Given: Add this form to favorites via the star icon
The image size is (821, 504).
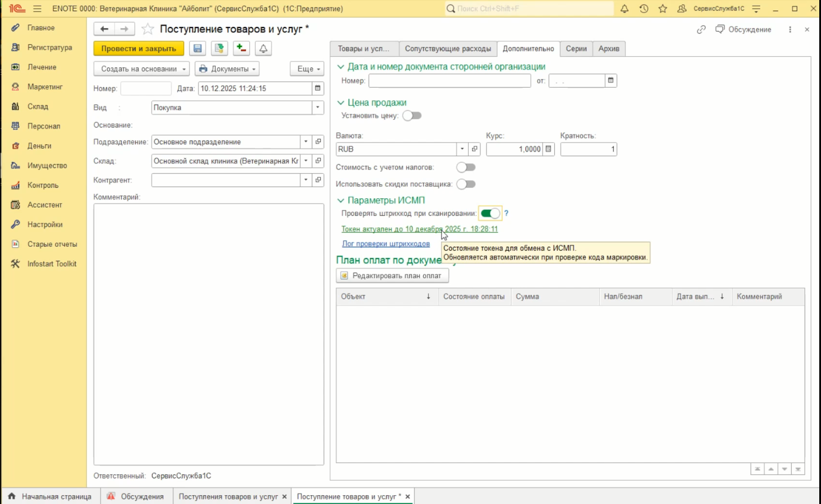Looking at the screenshot, I should coord(148,29).
